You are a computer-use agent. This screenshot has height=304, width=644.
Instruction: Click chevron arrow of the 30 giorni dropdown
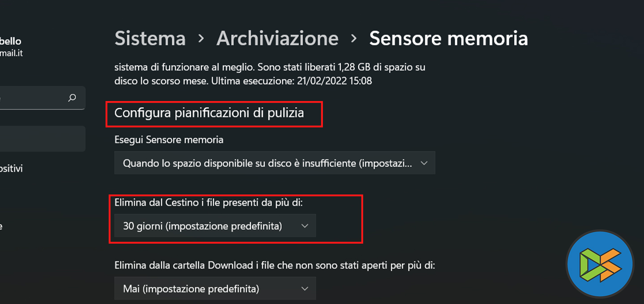[305, 226]
